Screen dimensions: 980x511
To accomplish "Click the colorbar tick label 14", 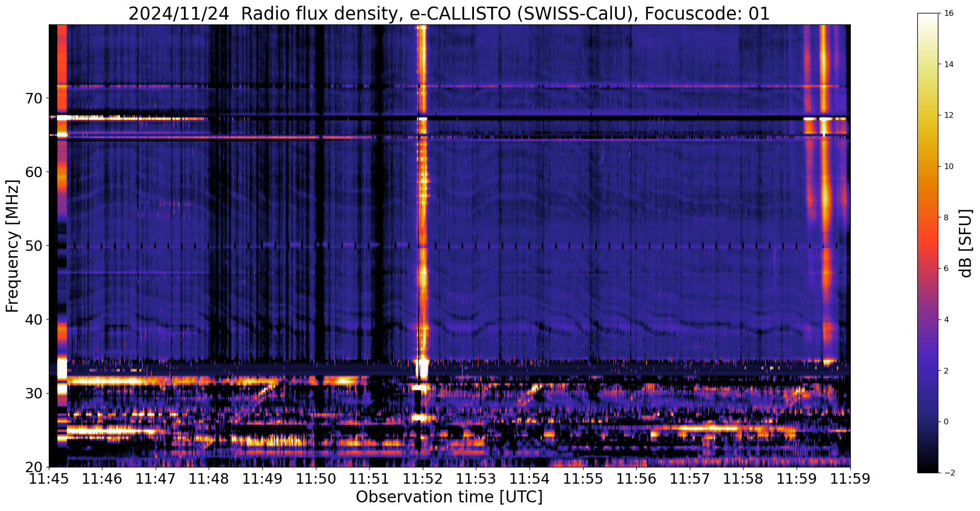I will click(949, 64).
